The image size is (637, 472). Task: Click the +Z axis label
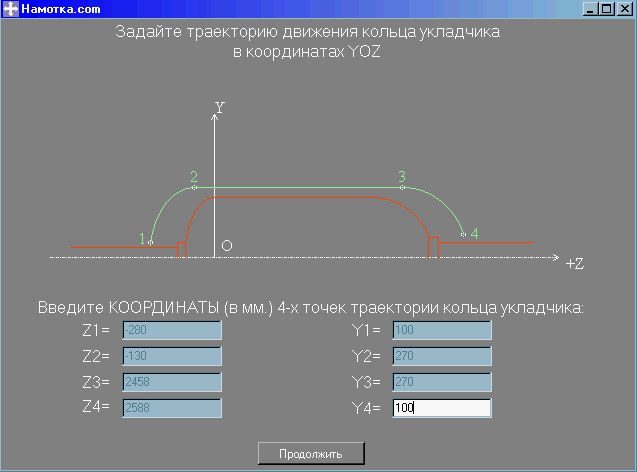coord(575,264)
